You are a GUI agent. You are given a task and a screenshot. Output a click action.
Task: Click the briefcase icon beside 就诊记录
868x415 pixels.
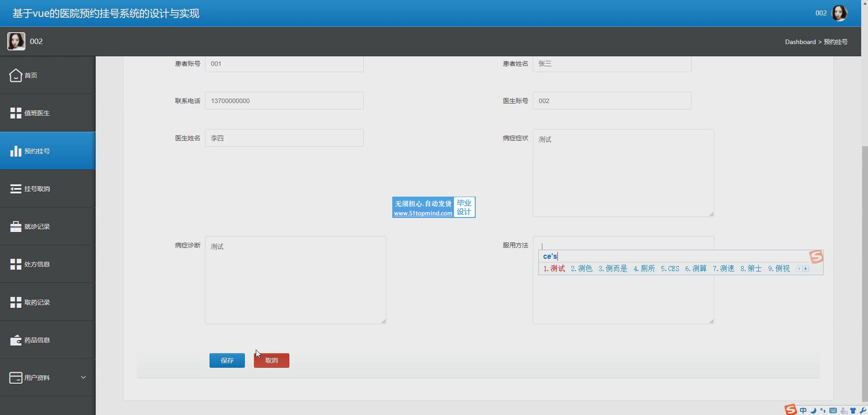[x=16, y=227]
